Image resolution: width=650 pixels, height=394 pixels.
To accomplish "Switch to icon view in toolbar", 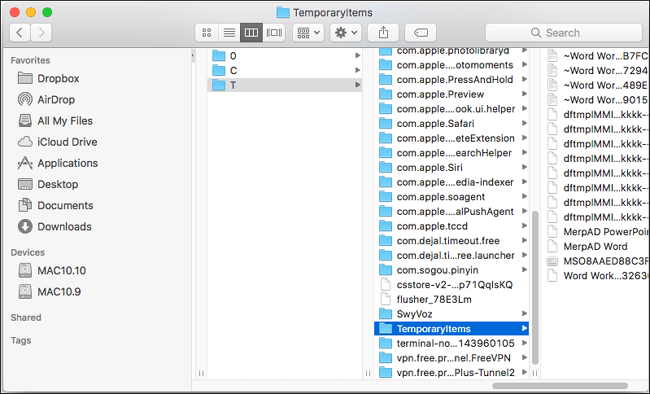I will pos(206,33).
